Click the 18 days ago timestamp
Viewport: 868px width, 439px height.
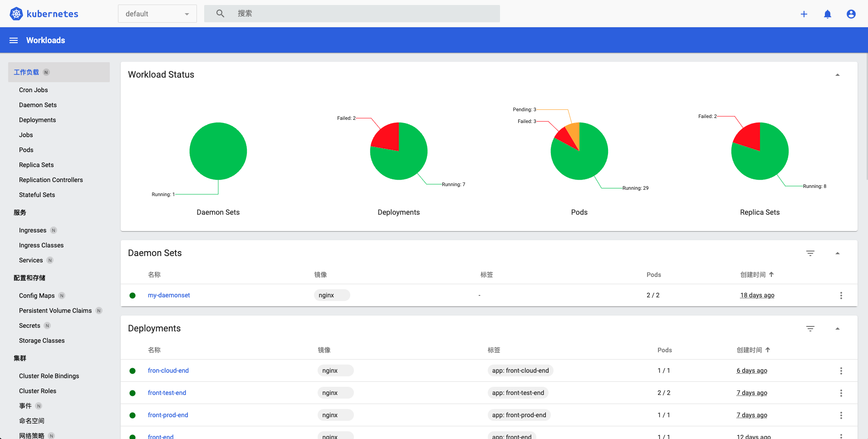[x=757, y=295]
